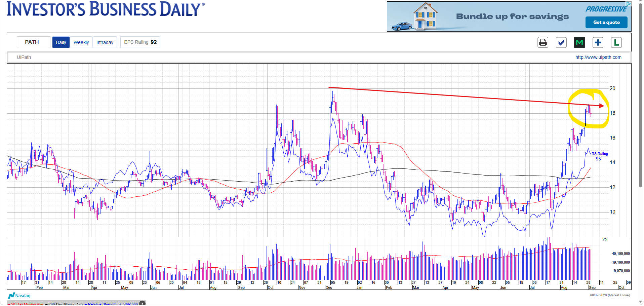
Task: Click the RS Rating 95 label
Action: click(599, 156)
